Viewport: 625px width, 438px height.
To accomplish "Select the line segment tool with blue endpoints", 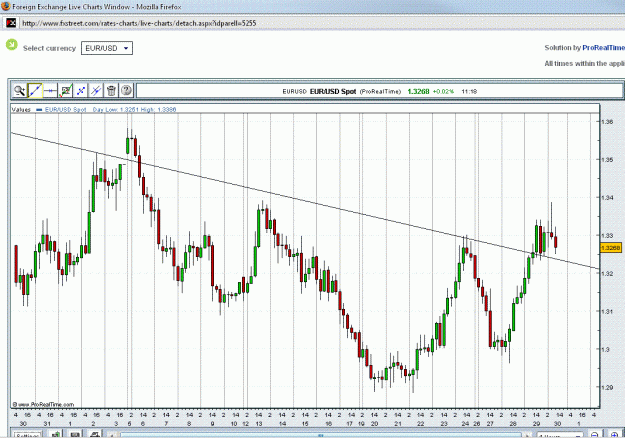I will pos(81,90).
